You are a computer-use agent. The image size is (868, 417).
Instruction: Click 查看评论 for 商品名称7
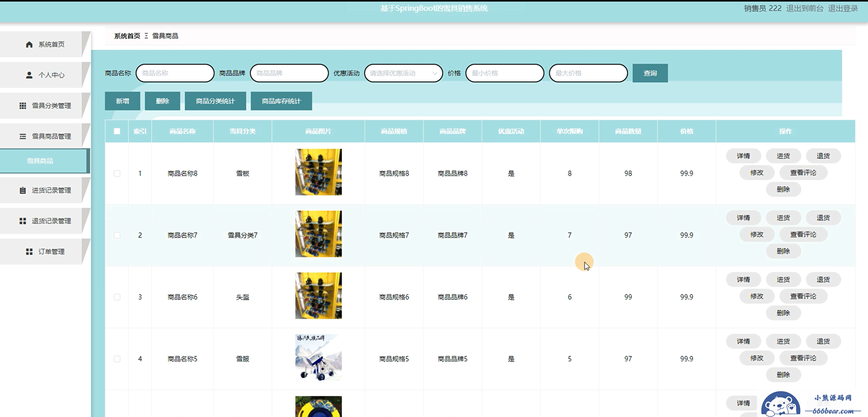coord(803,234)
